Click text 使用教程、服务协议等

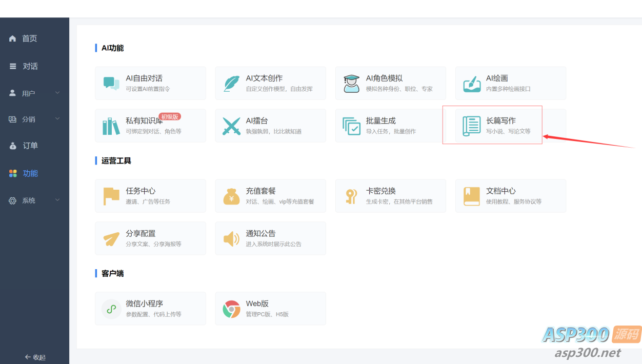tap(514, 201)
